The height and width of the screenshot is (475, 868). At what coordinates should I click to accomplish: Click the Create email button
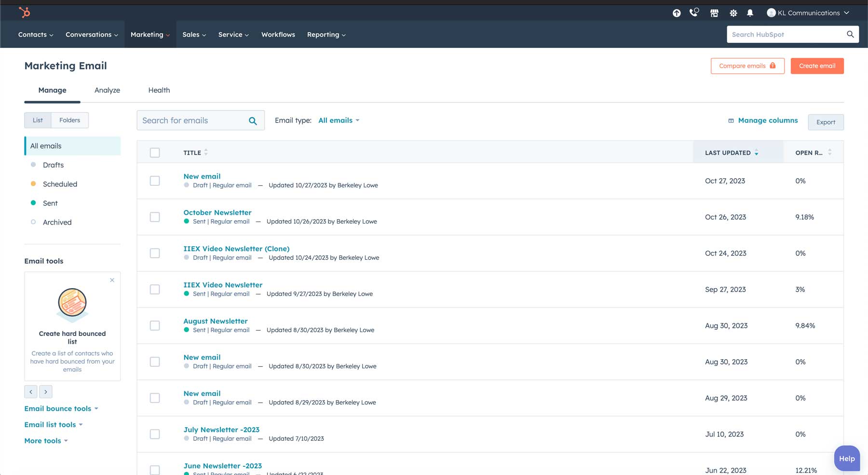(x=817, y=66)
